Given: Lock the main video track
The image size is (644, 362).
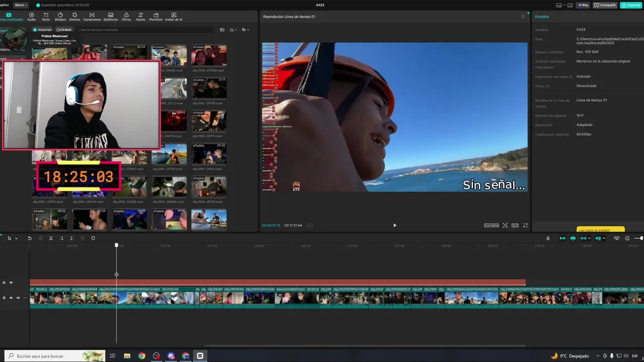Looking at the screenshot, I should (x=4, y=298).
